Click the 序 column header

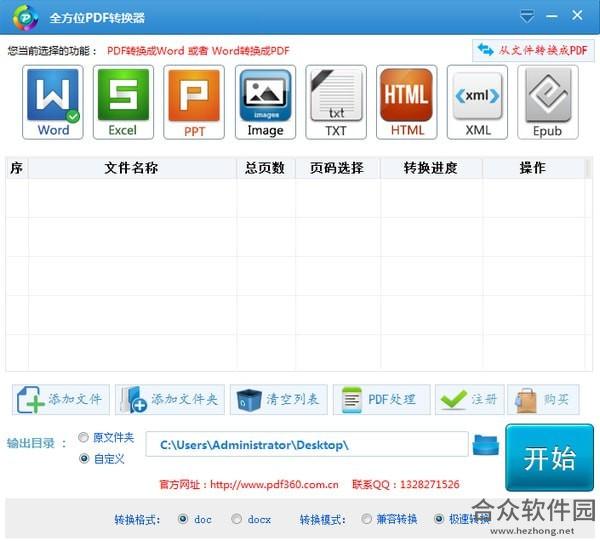17,168
